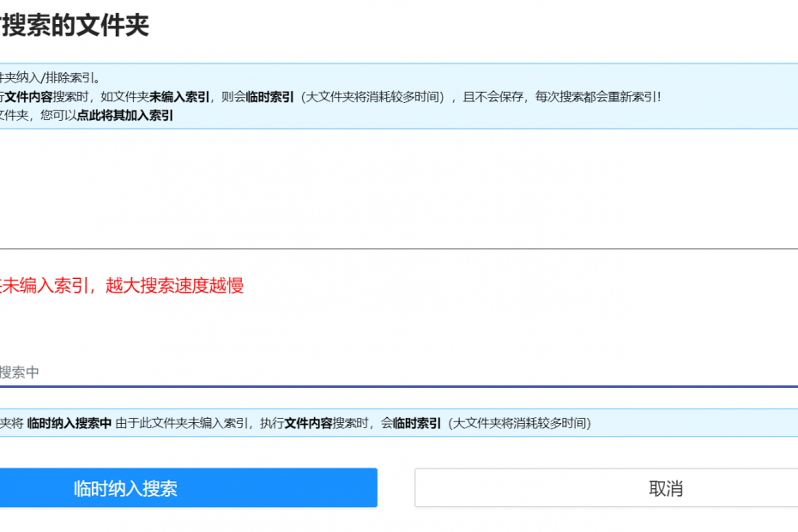The height and width of the screenshot is (532, 798).
Task: Click bold 临时索引 in top info banner
Action: (x=269, y=97)
